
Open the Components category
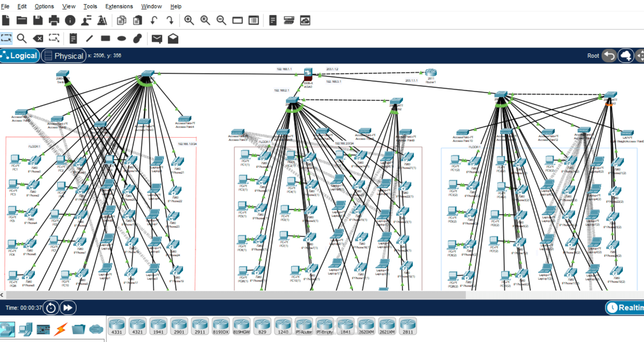tap(43, 330)
